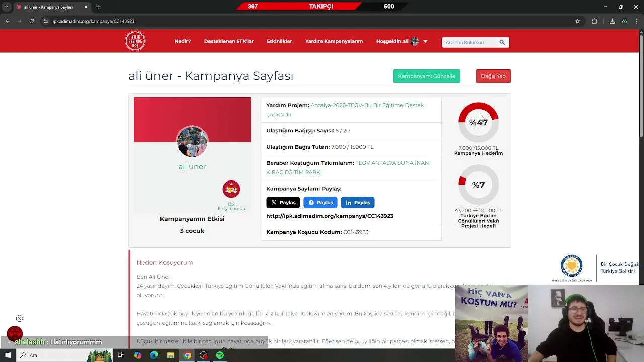
Task: Open the browser tab search dropdown
Action: point(7,7)
